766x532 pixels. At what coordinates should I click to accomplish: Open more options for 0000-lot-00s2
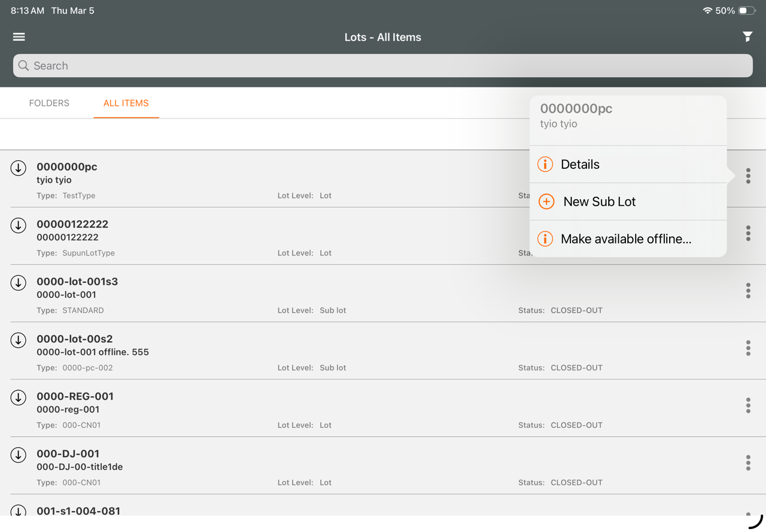[748, 348]
